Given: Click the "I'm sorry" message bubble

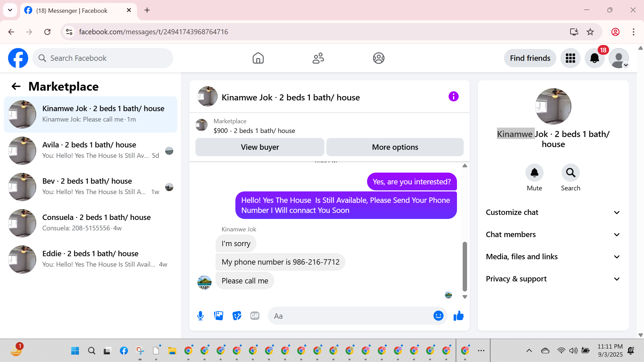Looking at the screenshot, I should (x=236, y=243).
